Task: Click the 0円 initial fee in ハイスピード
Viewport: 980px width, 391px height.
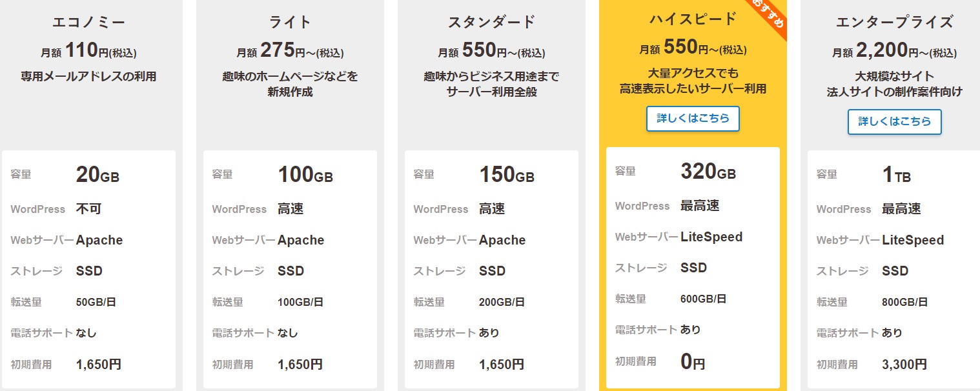Action: pos(693,361)
